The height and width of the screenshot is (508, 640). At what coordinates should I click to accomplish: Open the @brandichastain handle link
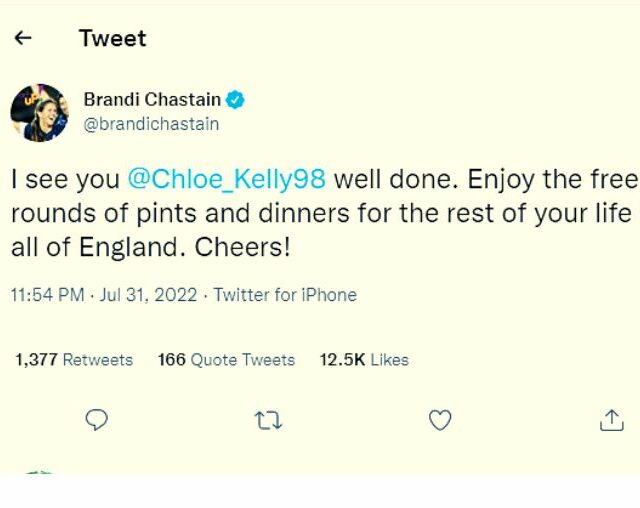[x=151, y=124]
